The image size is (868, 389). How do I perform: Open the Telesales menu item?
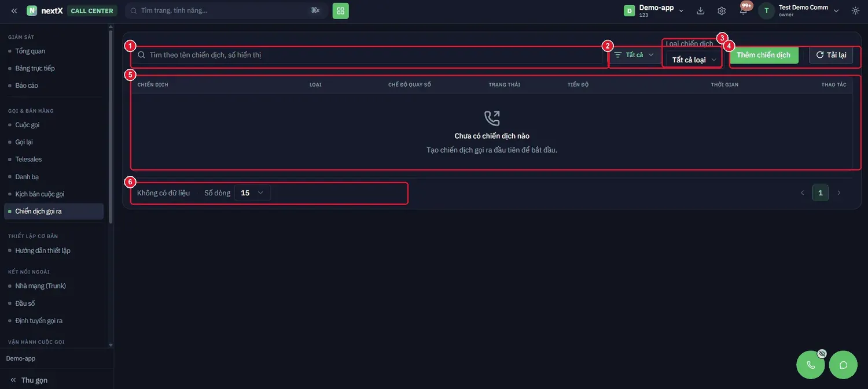(x=28, y=159)
